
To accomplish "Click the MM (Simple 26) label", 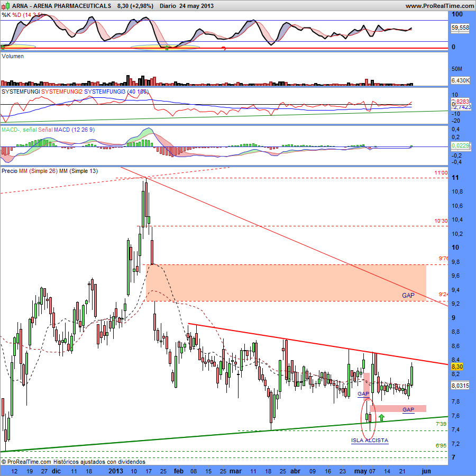I will click(38, 171).
